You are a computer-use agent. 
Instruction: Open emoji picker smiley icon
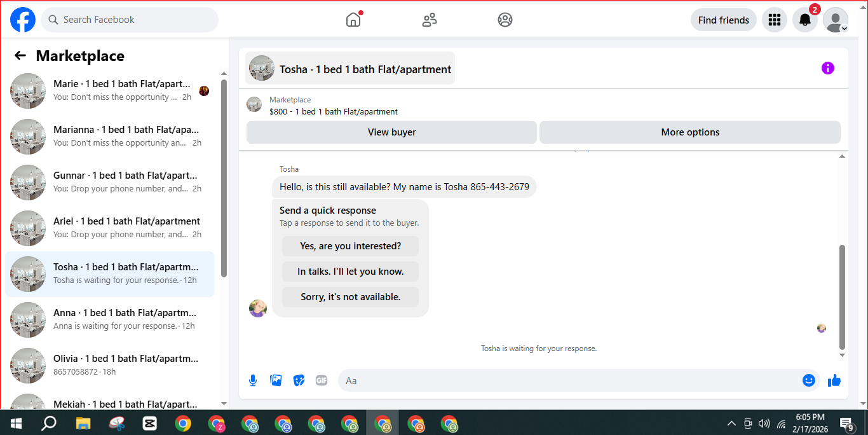coord(808,380)
